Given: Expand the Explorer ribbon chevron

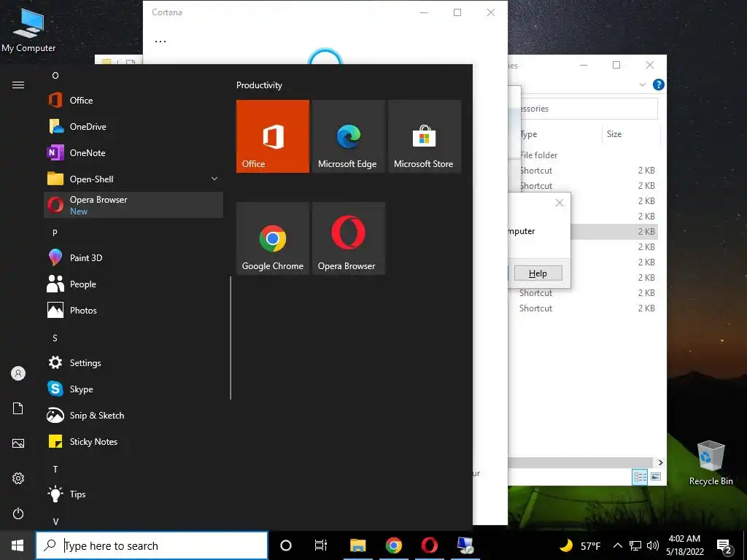Looking at the screenshot, I should pyautogui.click(x=642, y=85).
